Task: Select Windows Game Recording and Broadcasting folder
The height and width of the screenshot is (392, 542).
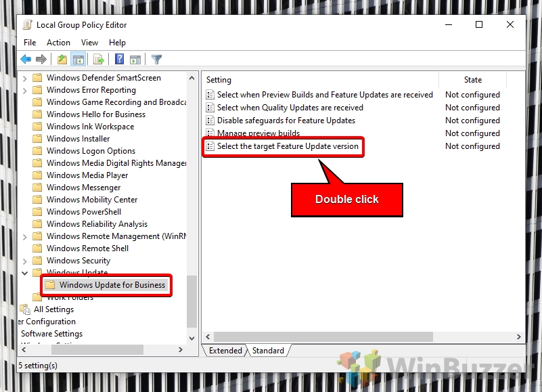Action: pos(116,102)
